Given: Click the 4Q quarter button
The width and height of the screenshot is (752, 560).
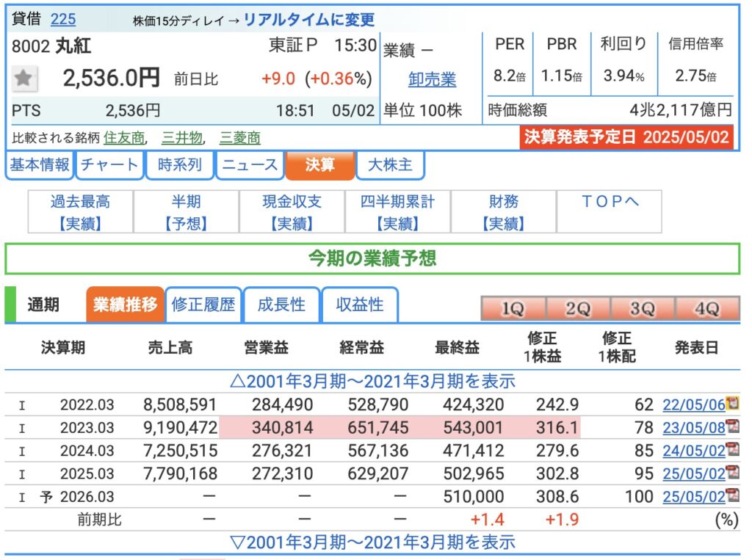Looking at the screenshot, I should click(x=707, y=309).
